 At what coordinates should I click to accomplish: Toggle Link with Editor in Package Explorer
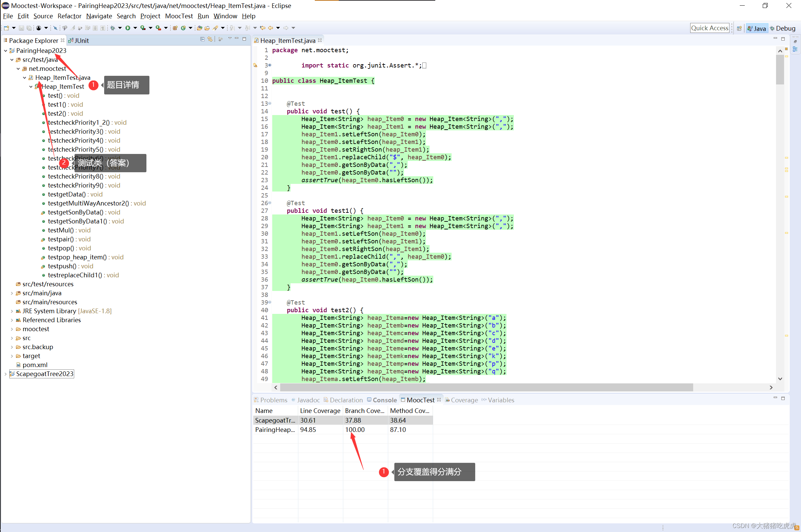click(x=210, y=39)
